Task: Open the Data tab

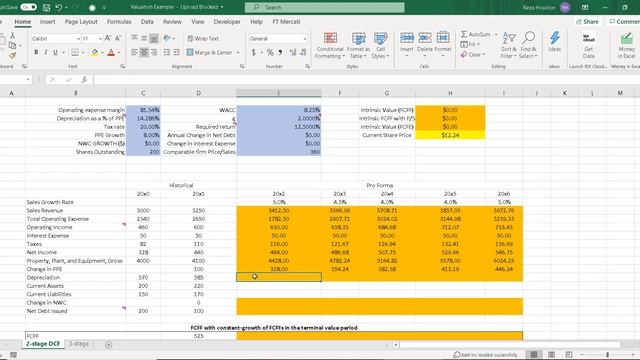Action: click(x=147, y=22)
